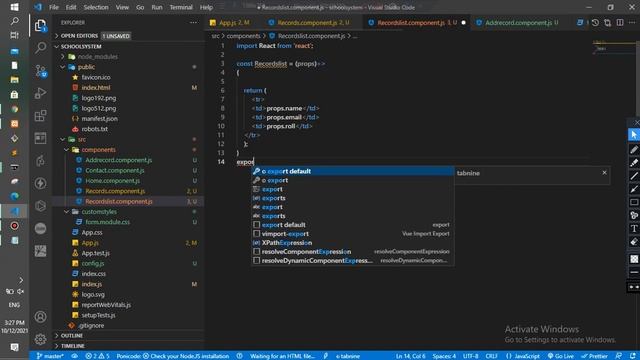Select the rectangle tool in annotation toolbar
The width and height of the screenshot is (640, 360).
tap(634, 202)
